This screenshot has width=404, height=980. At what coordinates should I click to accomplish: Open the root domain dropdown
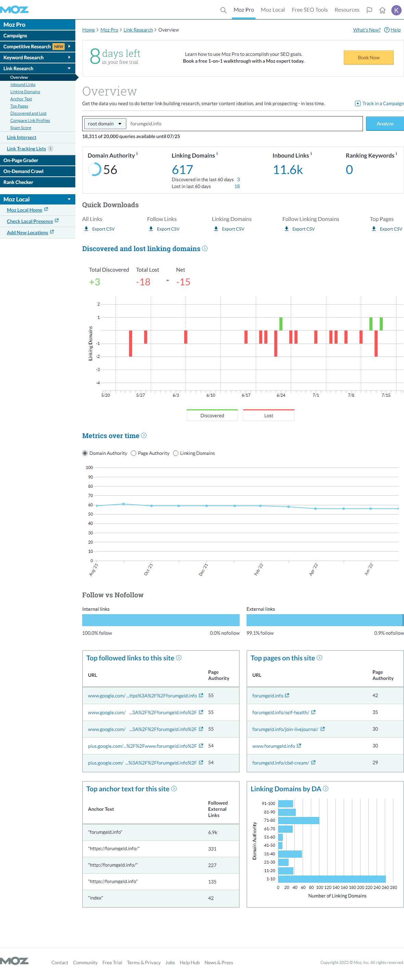[x=105, y=124]
